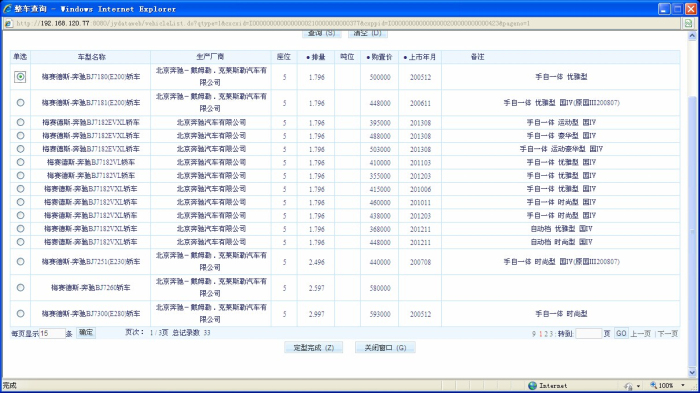This screenshot has width=700, height=393.
Task: Click the zoom magnifier icon in status bar
Action: click(654, 385)
